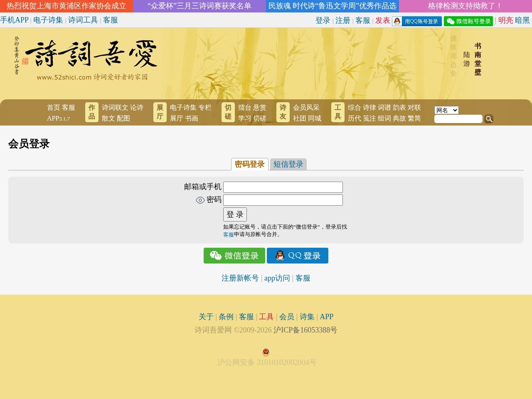Open 对联 tool in navigation

414,108
